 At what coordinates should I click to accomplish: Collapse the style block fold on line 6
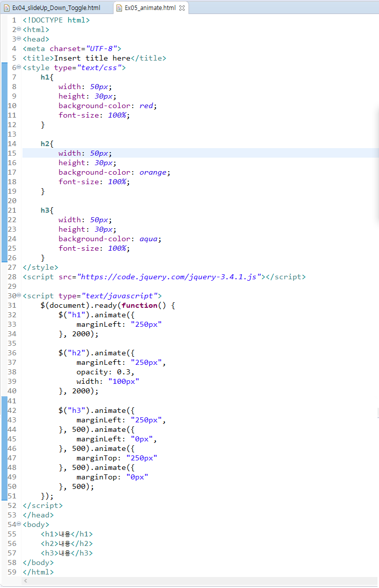point(18,67)
